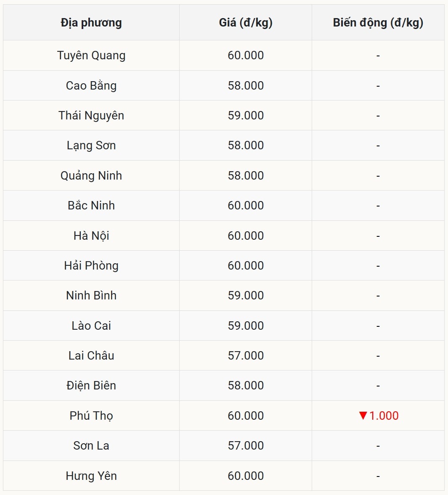
Task: Click the Lai Châu price 57.000
Action: point(246,355)
